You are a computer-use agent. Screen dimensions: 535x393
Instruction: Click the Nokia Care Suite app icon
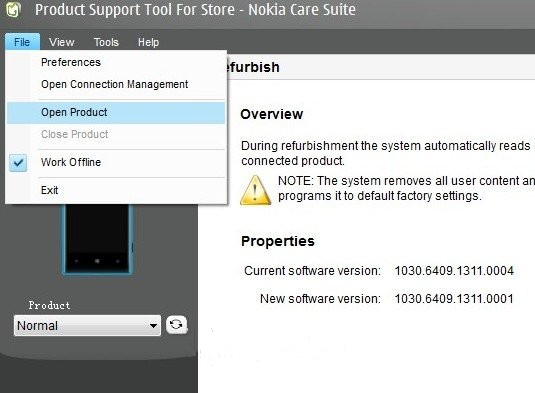[x=14, y=9]
